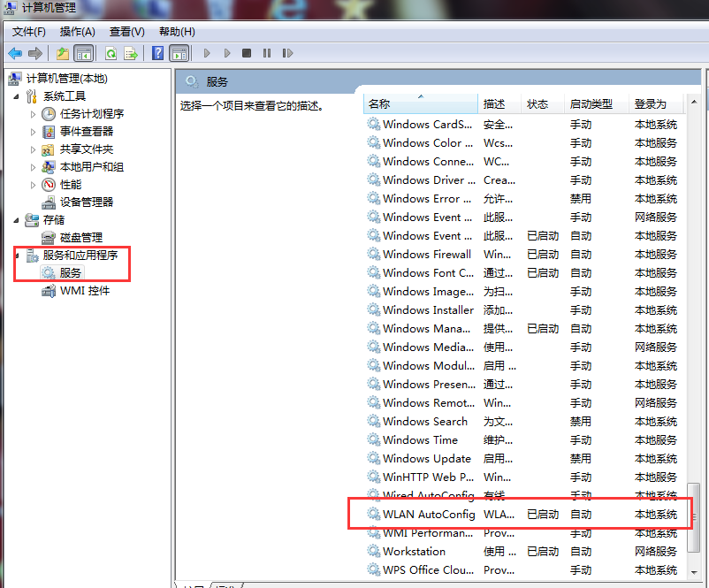This screenshot has height=588, width=709.
Task: Click the Refresh toolbar icon
Action: click(x=111, y=53)
